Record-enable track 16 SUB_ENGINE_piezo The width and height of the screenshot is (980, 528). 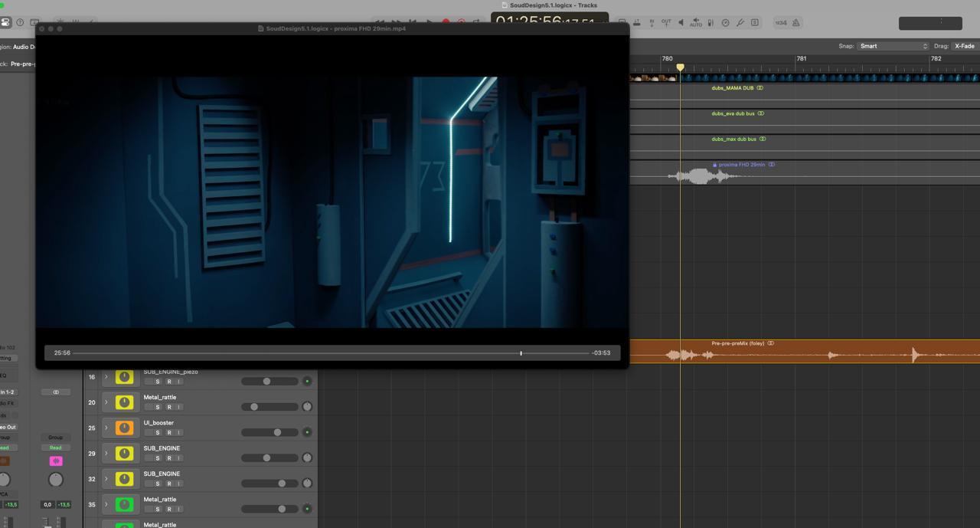(168, 382)
